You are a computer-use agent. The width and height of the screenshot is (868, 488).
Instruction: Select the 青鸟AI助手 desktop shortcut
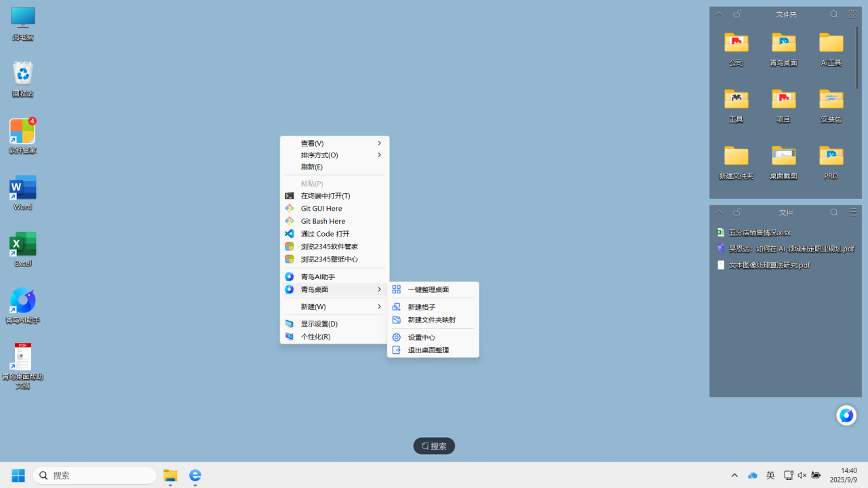pos(22,306)
